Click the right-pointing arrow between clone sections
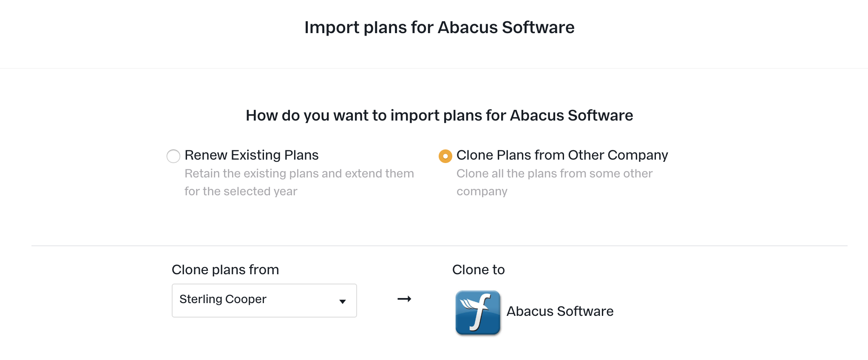The width and height of the screenshot is (868, 360). click(x=404, y=299)
